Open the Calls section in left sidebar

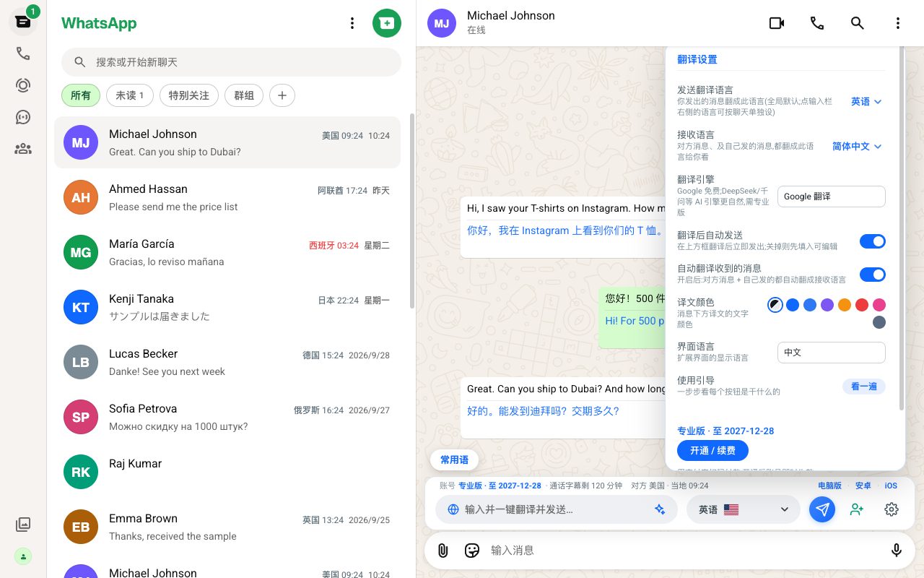pyautogui.click(x=23, y=53)
